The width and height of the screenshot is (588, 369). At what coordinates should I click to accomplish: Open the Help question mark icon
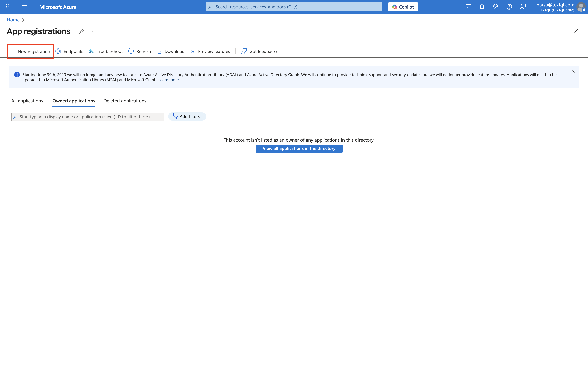(509, 7)
